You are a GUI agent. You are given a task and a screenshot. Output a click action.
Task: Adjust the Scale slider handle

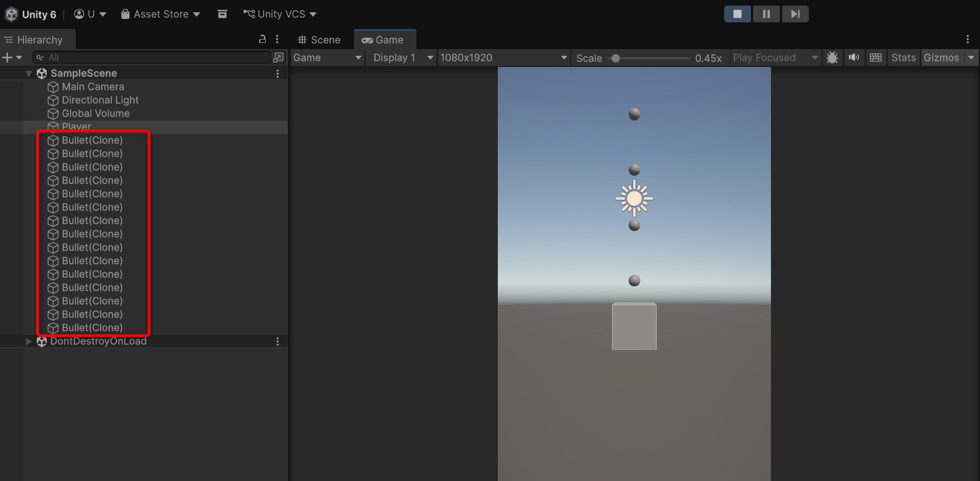pyautogui.click(x=615, y=58)
